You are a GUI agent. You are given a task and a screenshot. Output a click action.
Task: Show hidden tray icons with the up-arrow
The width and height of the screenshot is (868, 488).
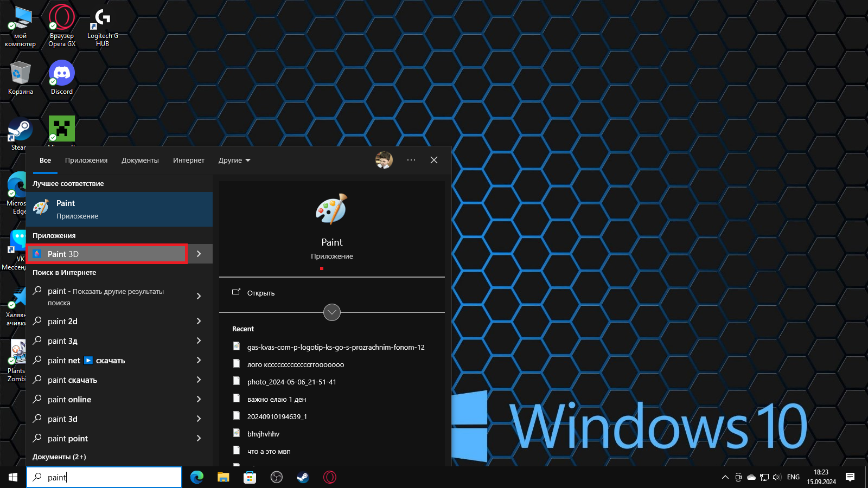[x=725, y=477]
